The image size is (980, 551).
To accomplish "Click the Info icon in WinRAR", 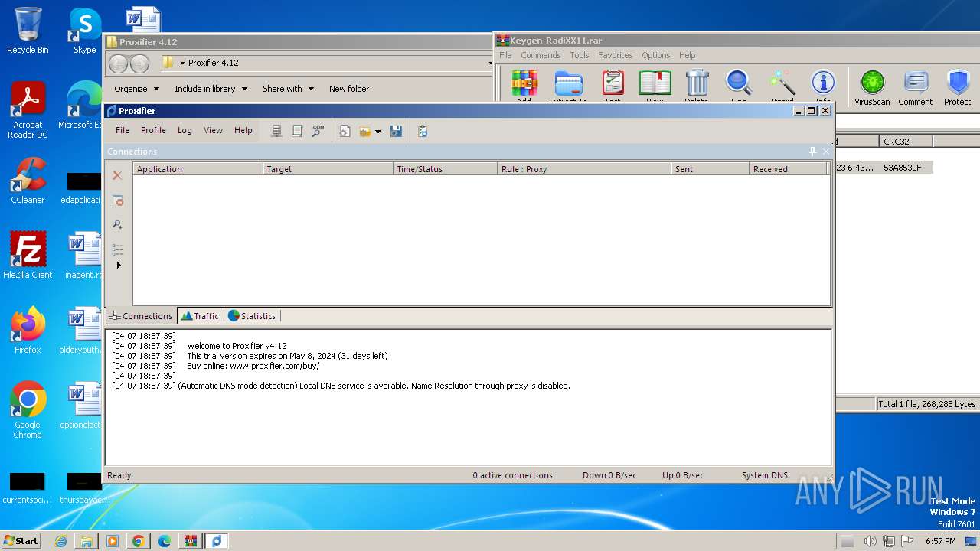I will point(823,85).
